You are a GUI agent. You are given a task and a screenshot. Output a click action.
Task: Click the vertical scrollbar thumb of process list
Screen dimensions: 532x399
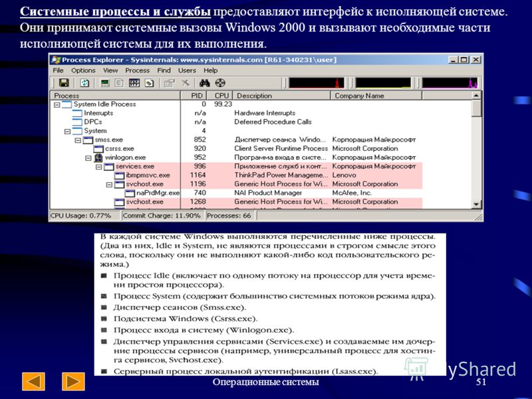[477, 108]
